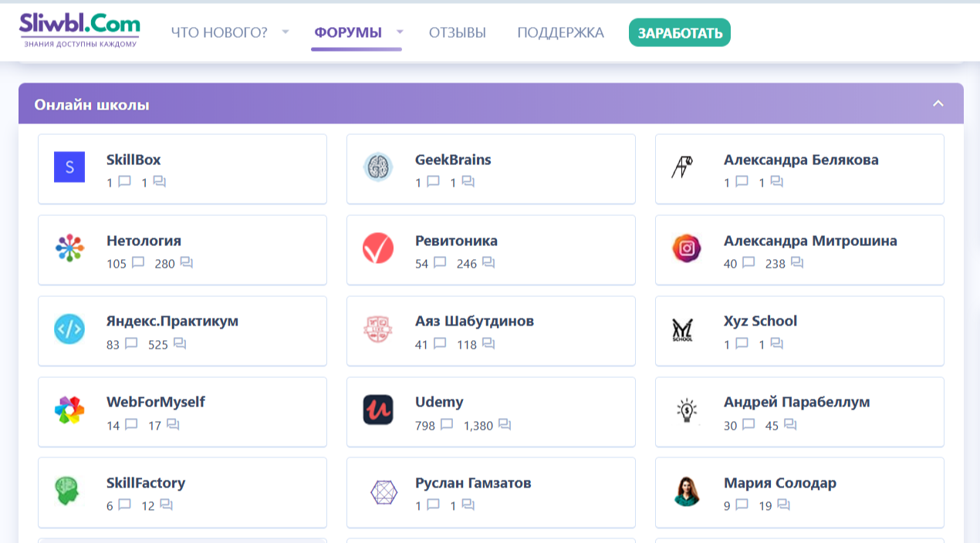The height and width of the screenshot is (543, 980).
Task: Open the SkillBox forum logo icon
Action: tap(69, 167)
